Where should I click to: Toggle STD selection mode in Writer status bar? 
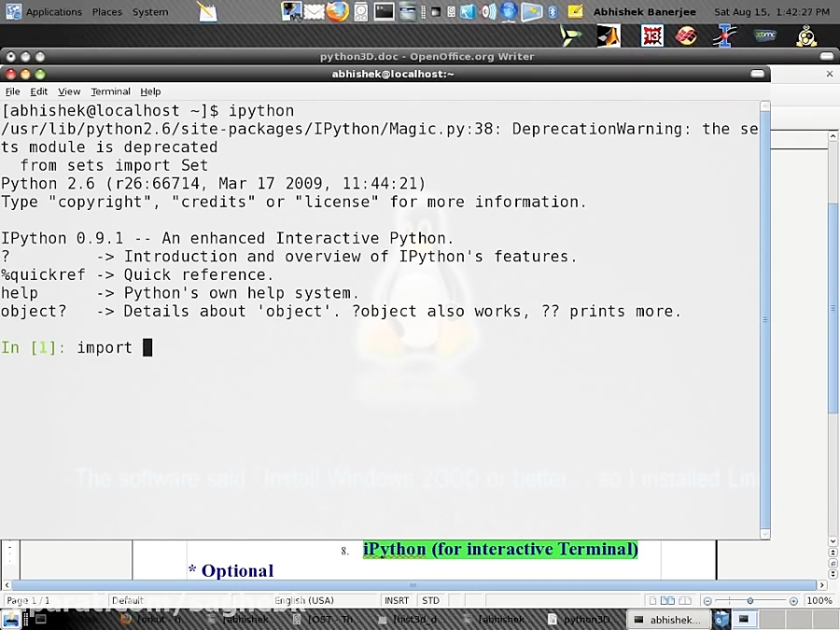(x=430, y=600)
